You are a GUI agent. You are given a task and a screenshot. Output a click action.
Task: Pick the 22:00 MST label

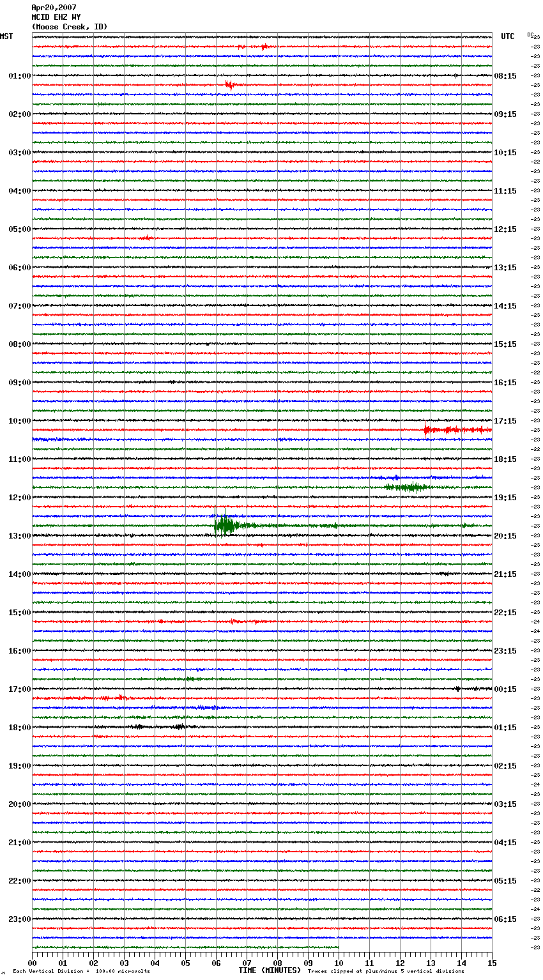click(20, 881)
